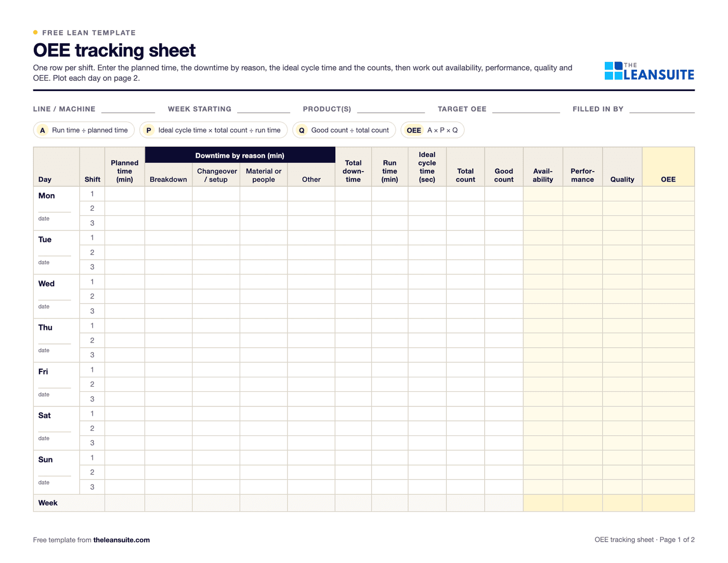
Task: Click the 'Downtime by reason (min)' header
Action: coord(240,156)
